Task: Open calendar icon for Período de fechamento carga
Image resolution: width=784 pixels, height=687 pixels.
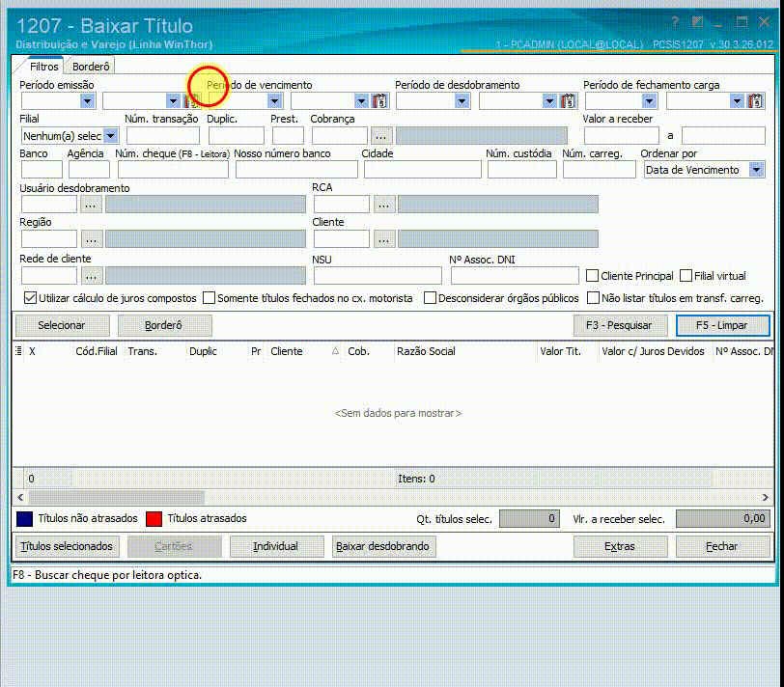Action: [x=755, y=101]
